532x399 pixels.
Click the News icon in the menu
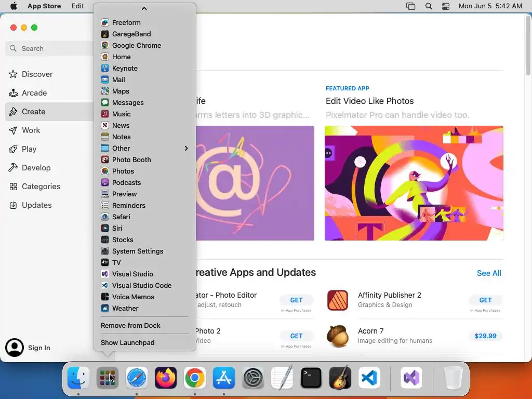click(105, 125)
